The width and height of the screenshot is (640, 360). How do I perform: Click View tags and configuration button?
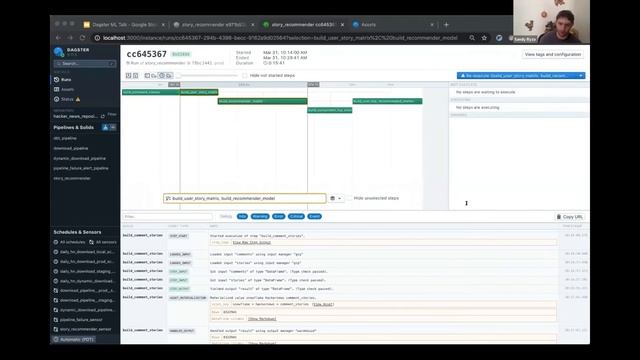click(553, 54)
